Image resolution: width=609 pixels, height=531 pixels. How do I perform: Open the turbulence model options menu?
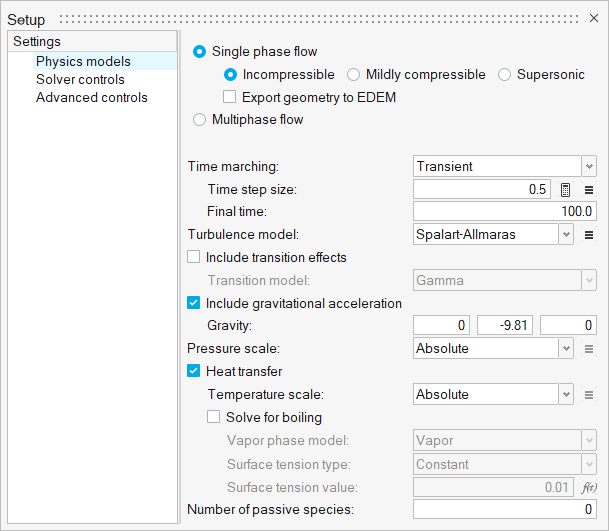click(589, 235)
